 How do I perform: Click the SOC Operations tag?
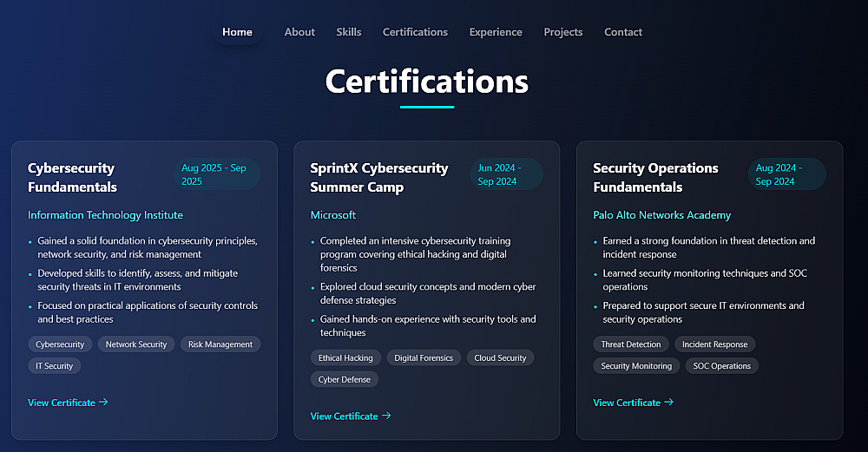[721, 366]
